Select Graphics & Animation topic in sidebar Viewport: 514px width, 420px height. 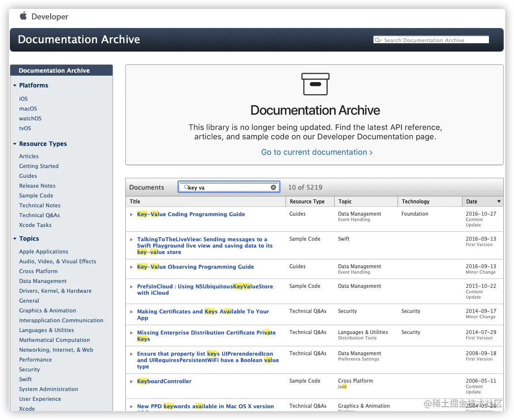tap(48, 310)
